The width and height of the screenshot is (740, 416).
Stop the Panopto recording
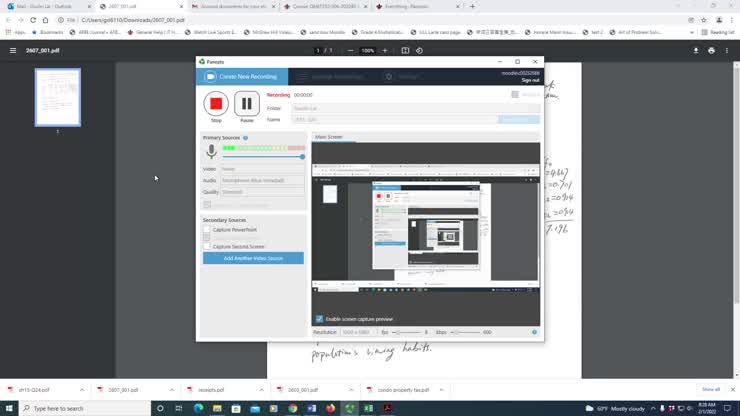click(x=216, y=103)
